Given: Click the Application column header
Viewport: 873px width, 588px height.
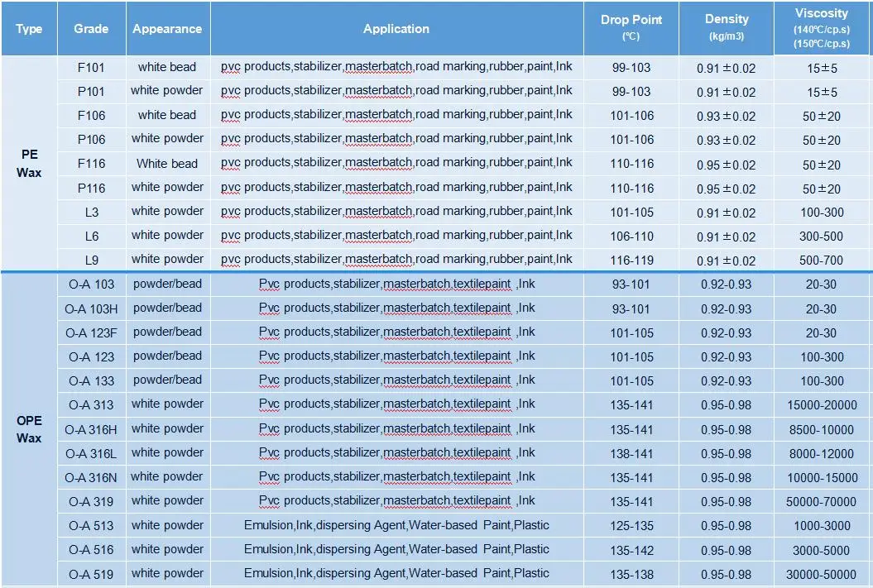Looking at the screenshot, I should (x=396, y=28).
